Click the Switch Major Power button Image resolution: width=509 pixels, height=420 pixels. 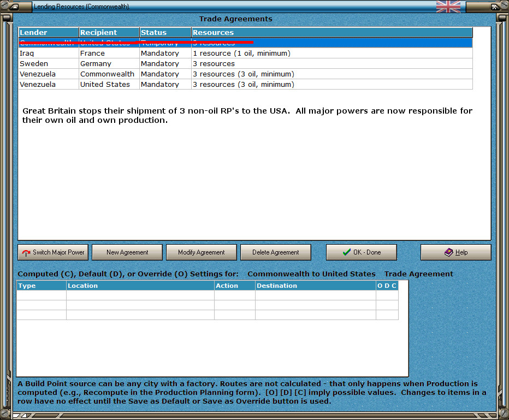coord(53,252)
